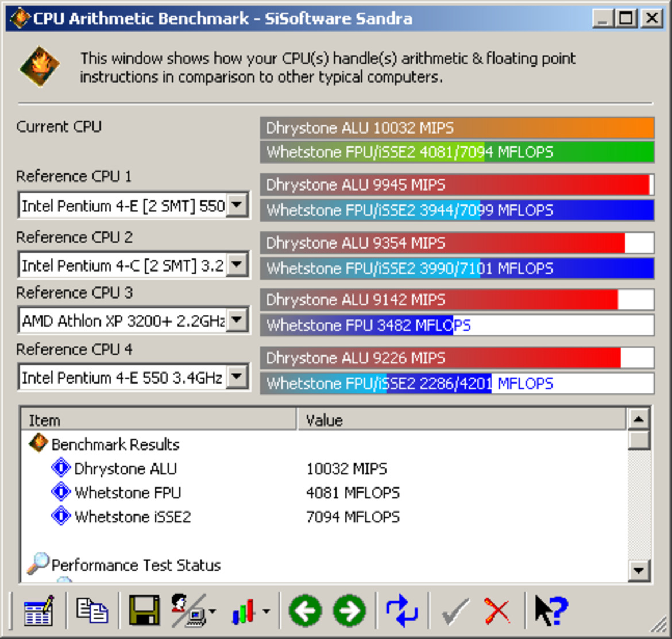Image resolution: width=672 pixels, height=639 pixels.
Task: Open Reference CPU 1 dropdown arrow
Action: tap(237, 205)
